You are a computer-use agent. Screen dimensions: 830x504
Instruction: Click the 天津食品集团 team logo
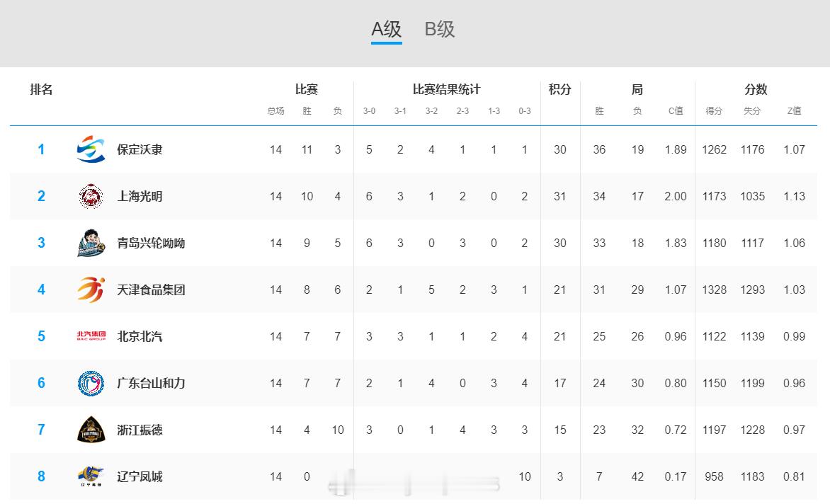[x=91, y=290]
